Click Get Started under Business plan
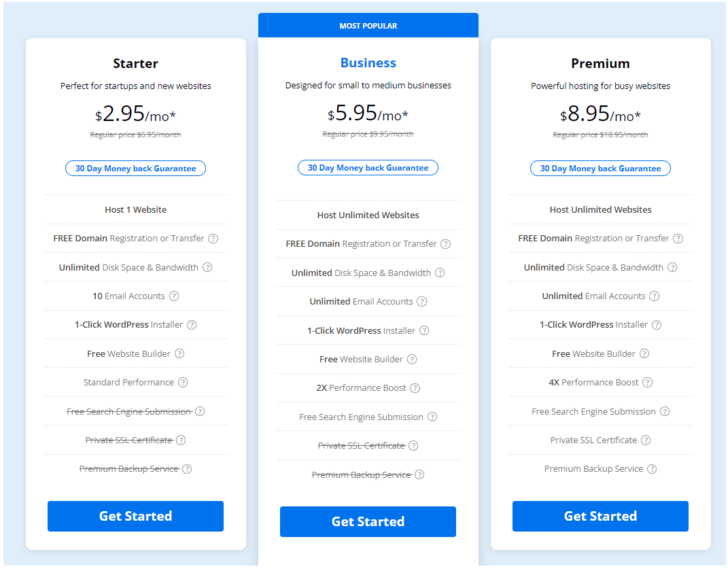 pos(368,522)
